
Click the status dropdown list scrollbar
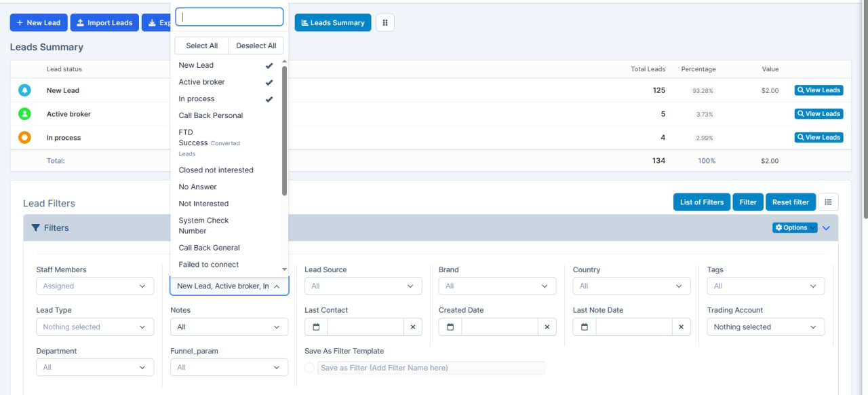[x=284, y=130]
